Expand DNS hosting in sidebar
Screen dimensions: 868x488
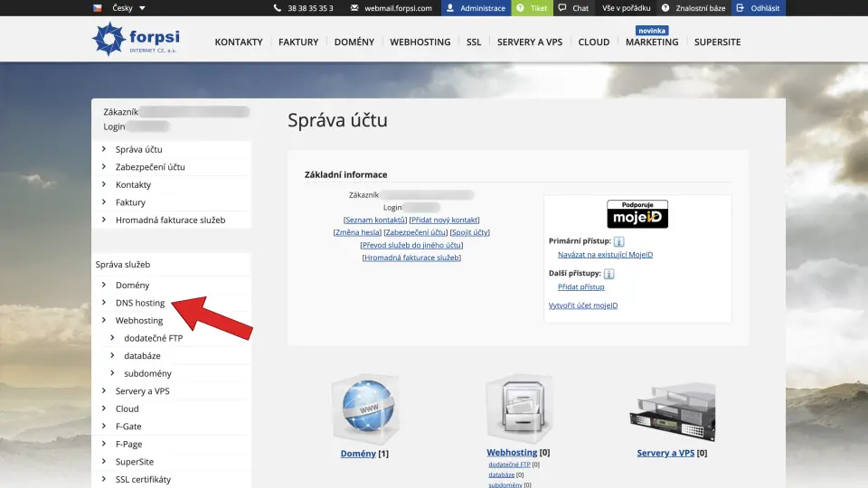[x=139, y=303]
